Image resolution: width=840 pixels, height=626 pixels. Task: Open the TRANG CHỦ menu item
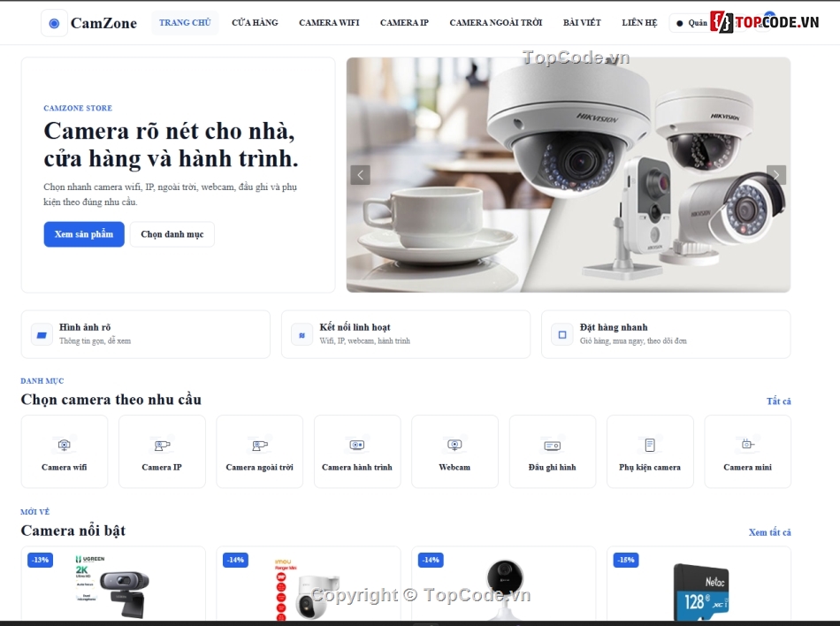[185, 23]
